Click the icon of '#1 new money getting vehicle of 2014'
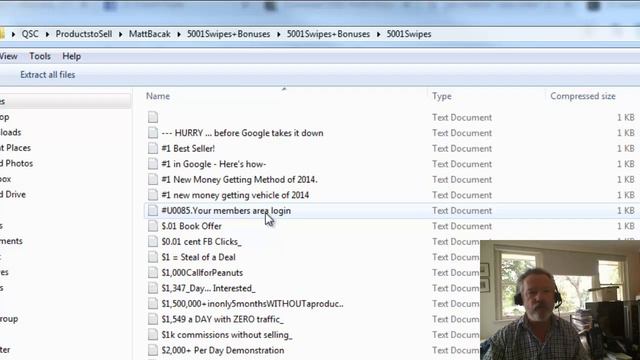This screenshot has height=360, width=640. coord(153,195)
